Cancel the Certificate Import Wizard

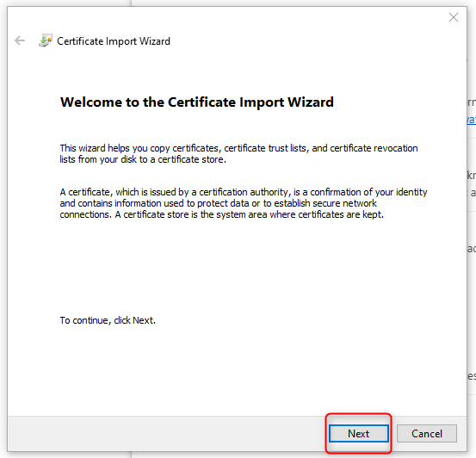427,433
